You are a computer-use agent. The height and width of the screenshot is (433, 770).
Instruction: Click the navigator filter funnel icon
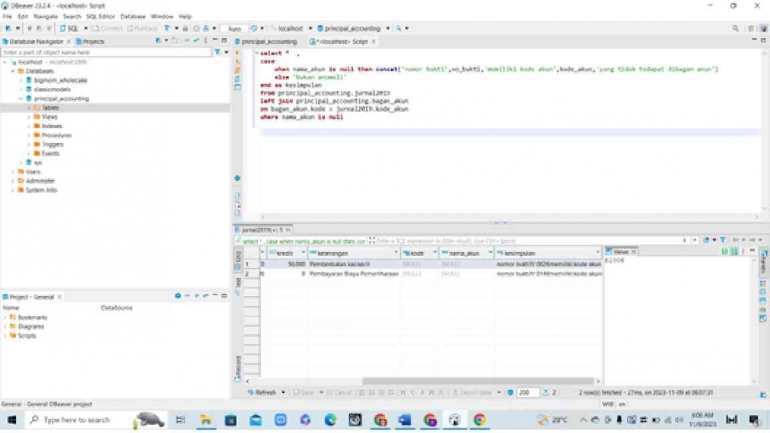coord(218,52)
